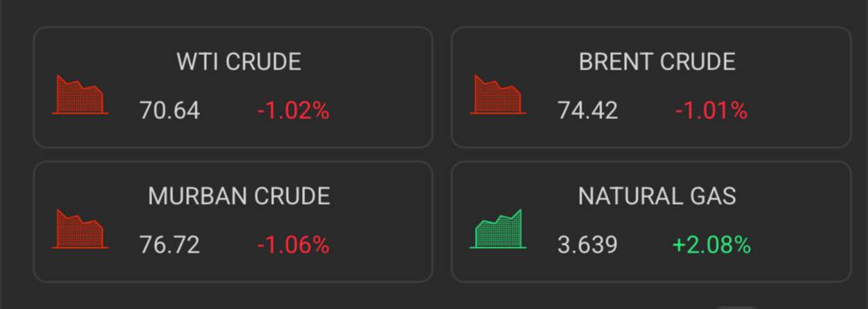
Task: Open the Natural Gas card
Action: (651, 222)
